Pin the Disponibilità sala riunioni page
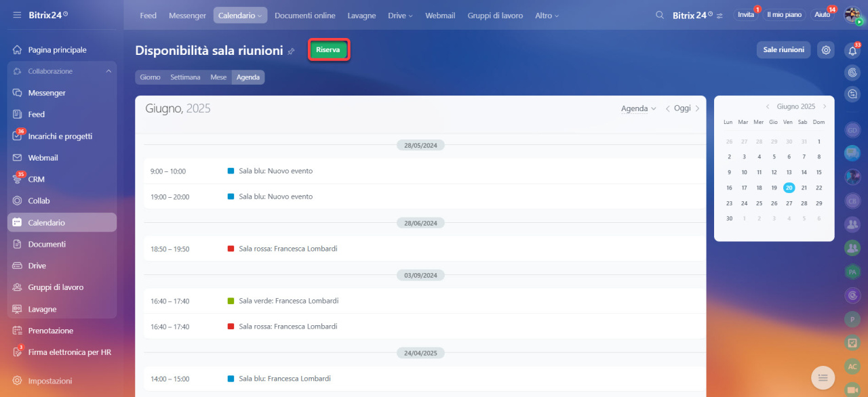The height and width of the screenshot is (397, 868). click(x=291, y=51)
